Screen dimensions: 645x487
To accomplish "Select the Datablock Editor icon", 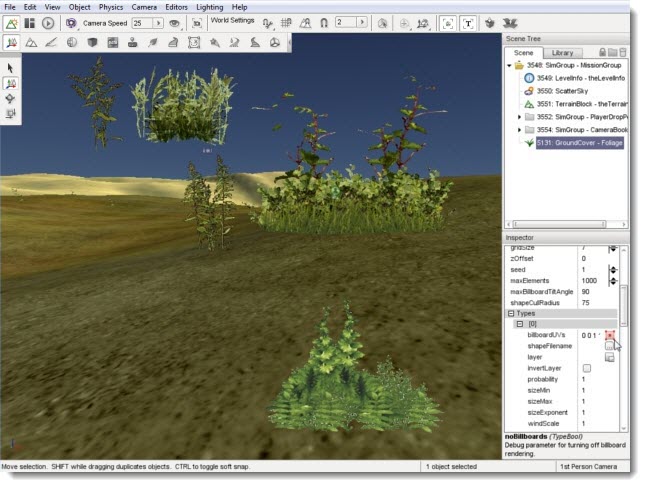I will pos(113,42).
